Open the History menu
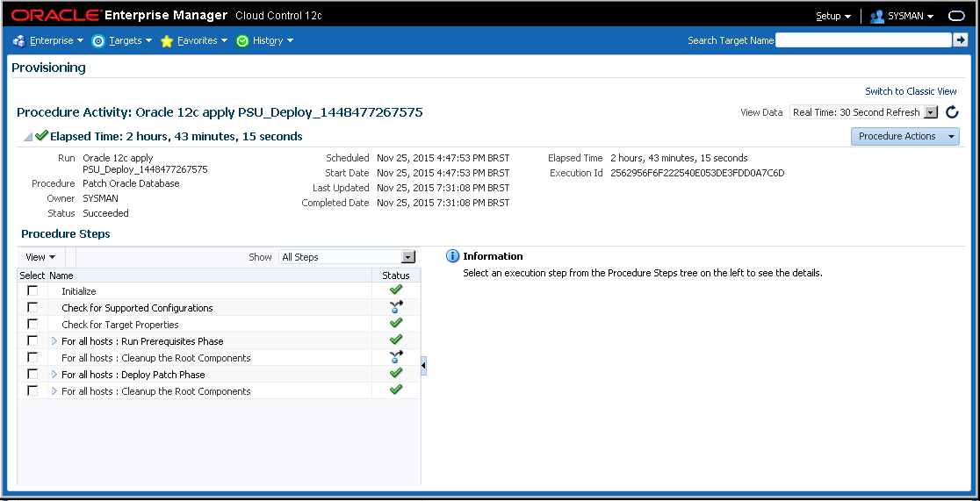 [273, 40]
